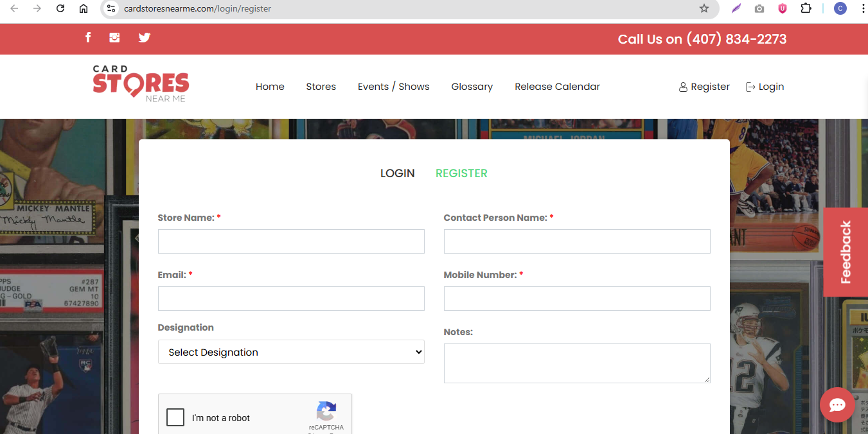The height and width of the screenshot is (434, 868).
Task: Bookmark page with the star icon
Action: (704, 8)
